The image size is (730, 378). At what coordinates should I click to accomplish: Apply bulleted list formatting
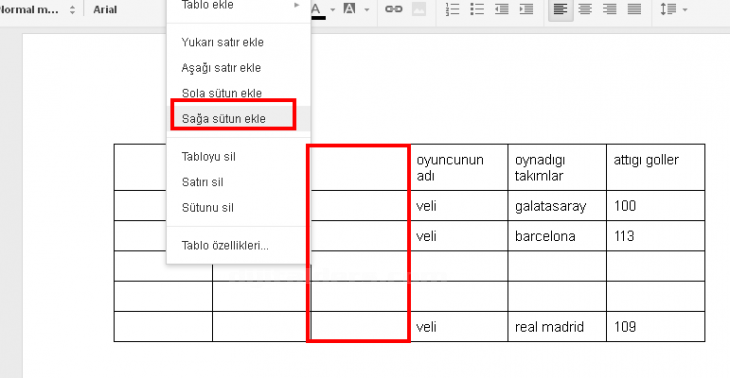(477, 9)
